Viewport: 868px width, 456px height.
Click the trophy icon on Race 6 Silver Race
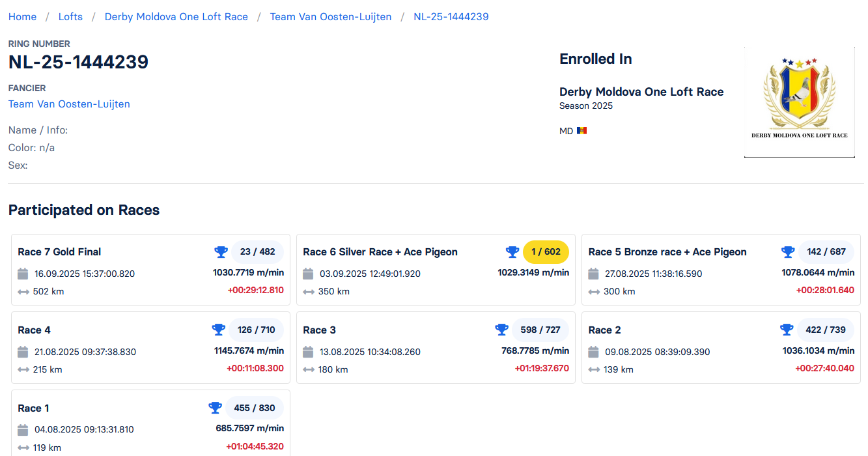(512, 251)
